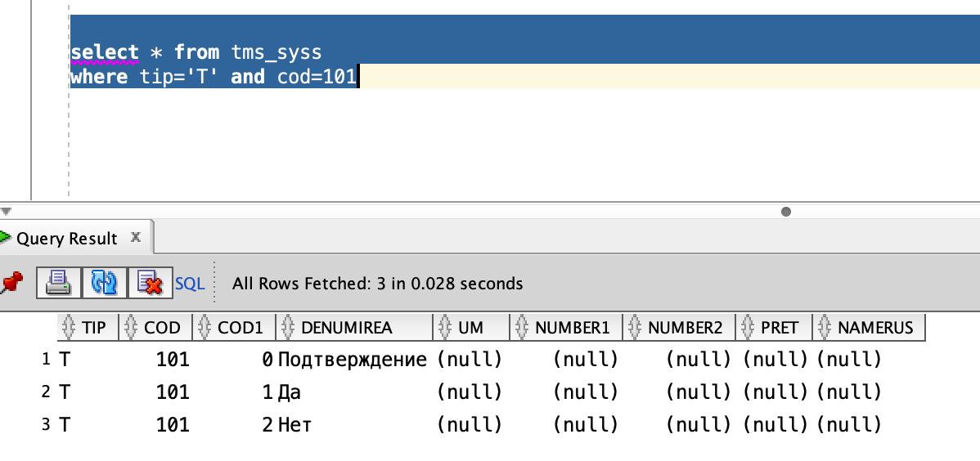This screenshot has width=980, height=461.
Task: Click the UM column header
Action: tap(471, 327)
